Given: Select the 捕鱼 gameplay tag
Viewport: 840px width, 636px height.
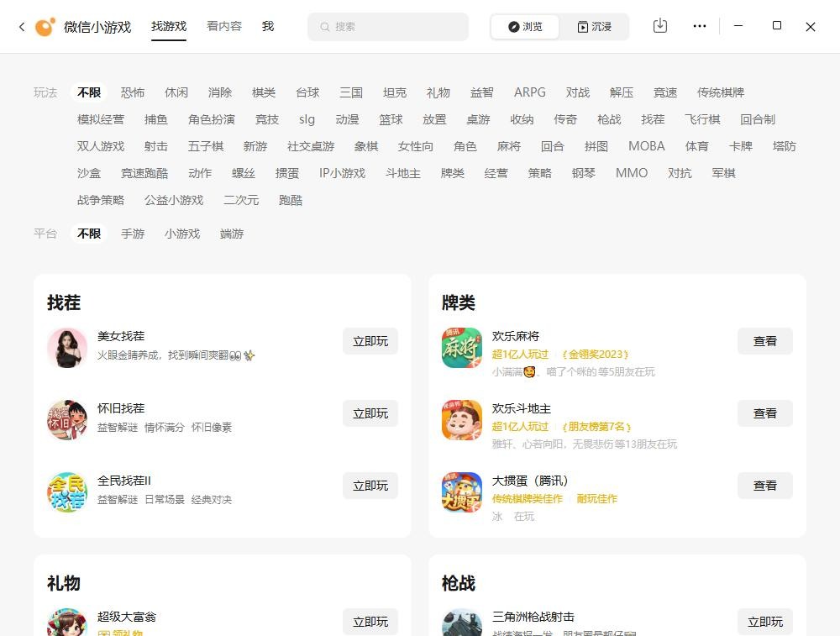Looking at the screenshot, I should [x=156, y=119].
